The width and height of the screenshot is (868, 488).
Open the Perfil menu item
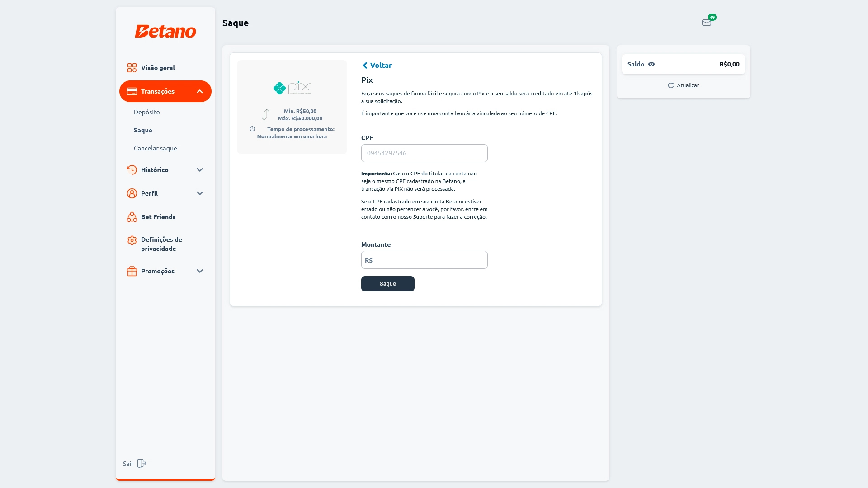pos(165,193)
